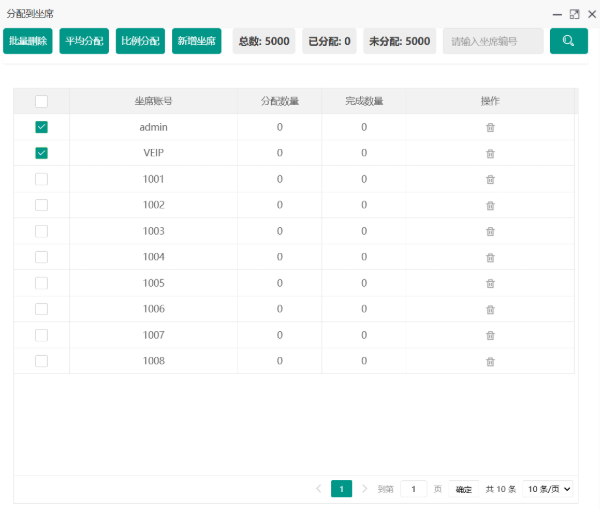
Task: Click the previous page arrow
Action: (319, 489)
